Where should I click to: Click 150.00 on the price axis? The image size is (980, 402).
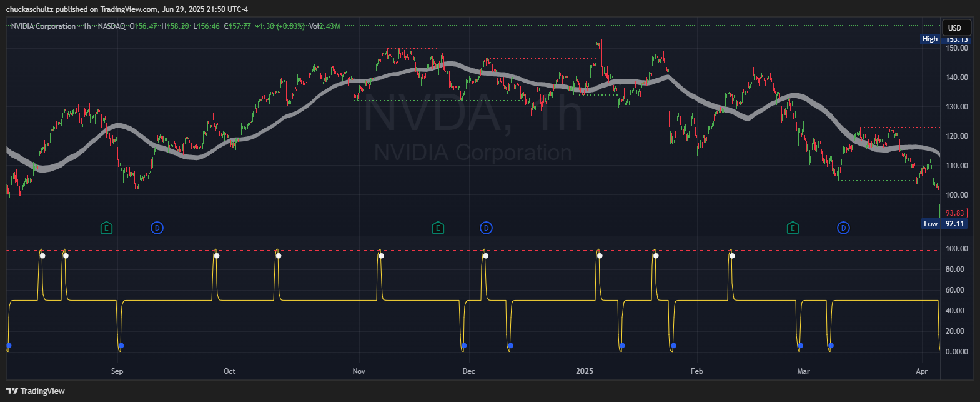pyautogui.click(x=956, y=48)
